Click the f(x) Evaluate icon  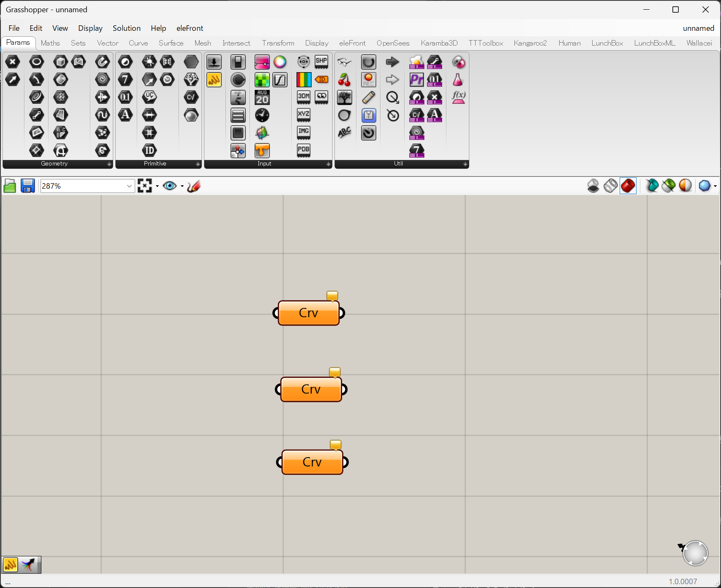click(458, 98)
